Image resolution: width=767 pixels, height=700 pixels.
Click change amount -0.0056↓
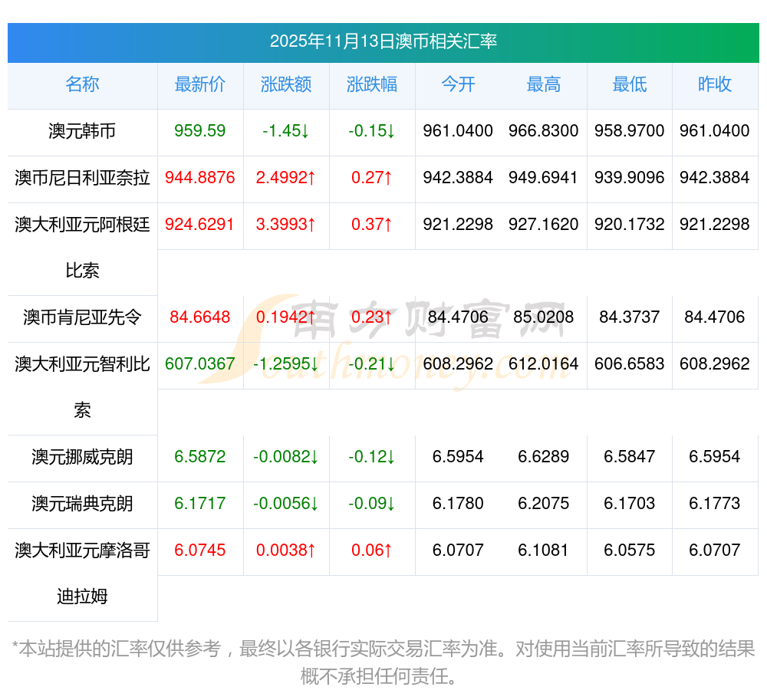(x=286, y=504)
